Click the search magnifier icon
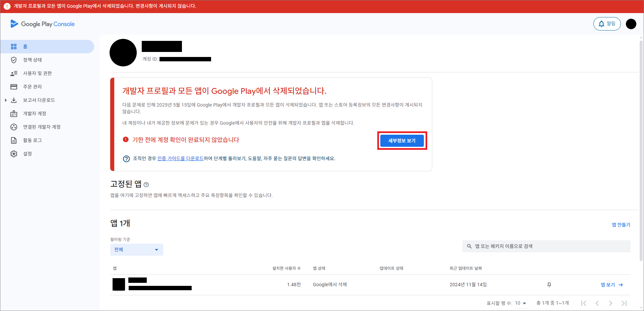The width and height of the screenshot is (644, 311). tap(469, 246)
